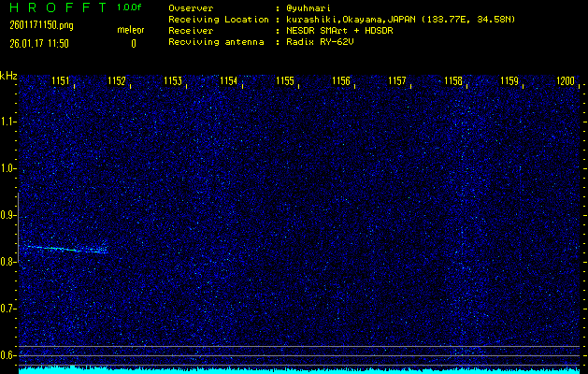
Task: Click the 1154 time tick label
Action: pyautogui.click(x=229, y=81)
